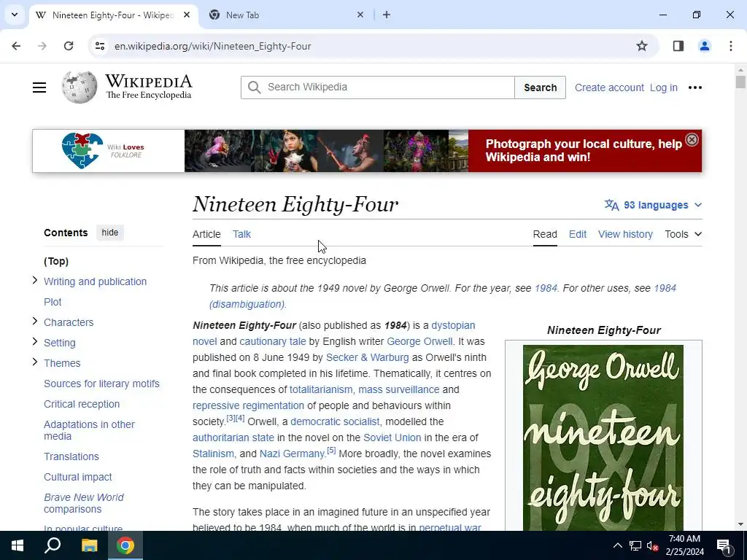Go to Critical reception section

[82, 404]
